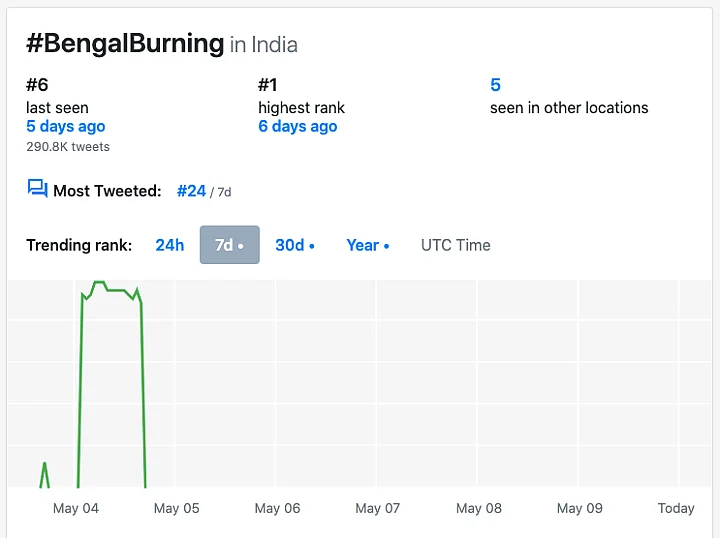Click the May 08 axis date label
The width and height of the screenshot is (720, 538).
478,508
